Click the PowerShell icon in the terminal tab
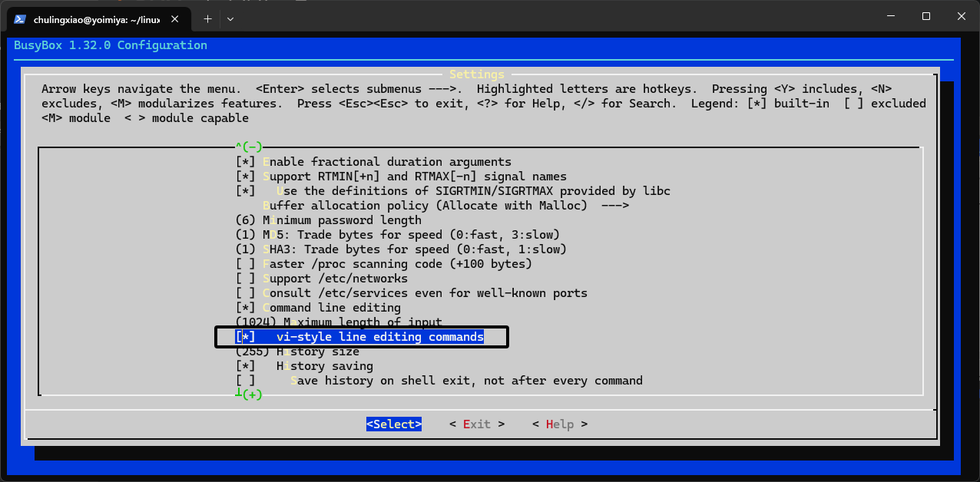The height and width of the screenshot is (482, 980). coord(21,18)
